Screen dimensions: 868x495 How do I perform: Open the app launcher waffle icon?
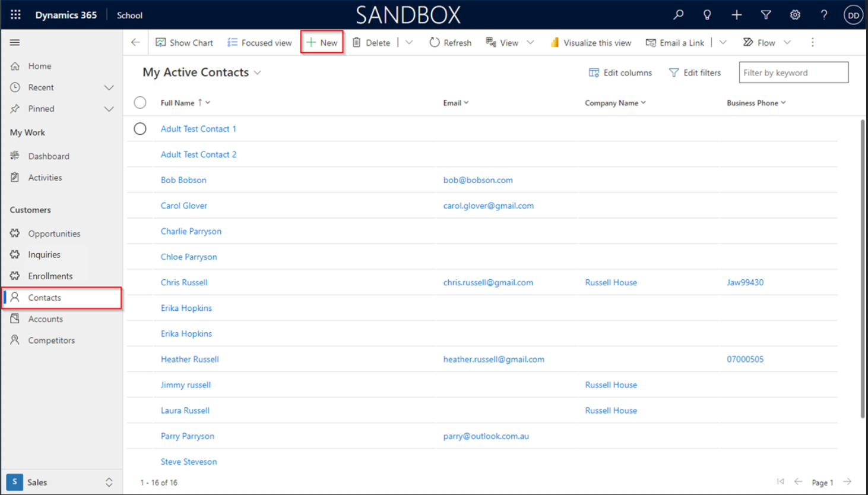click(15, 15)
